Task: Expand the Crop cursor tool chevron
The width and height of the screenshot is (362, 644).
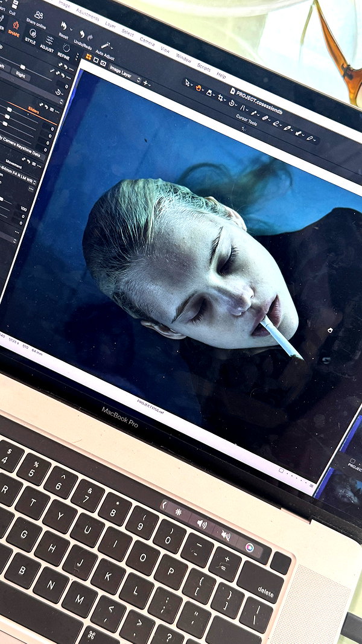Action: click(x=226, y=100)
